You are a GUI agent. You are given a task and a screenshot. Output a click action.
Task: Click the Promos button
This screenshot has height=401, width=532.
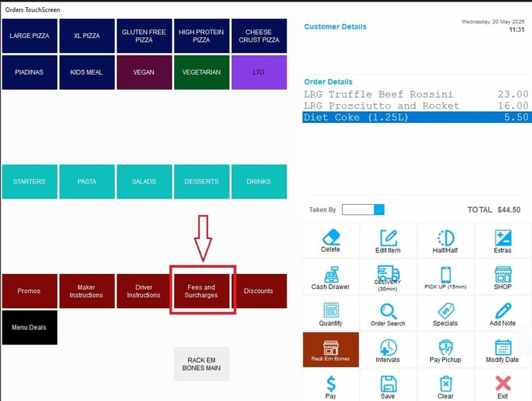coord(29,291)
